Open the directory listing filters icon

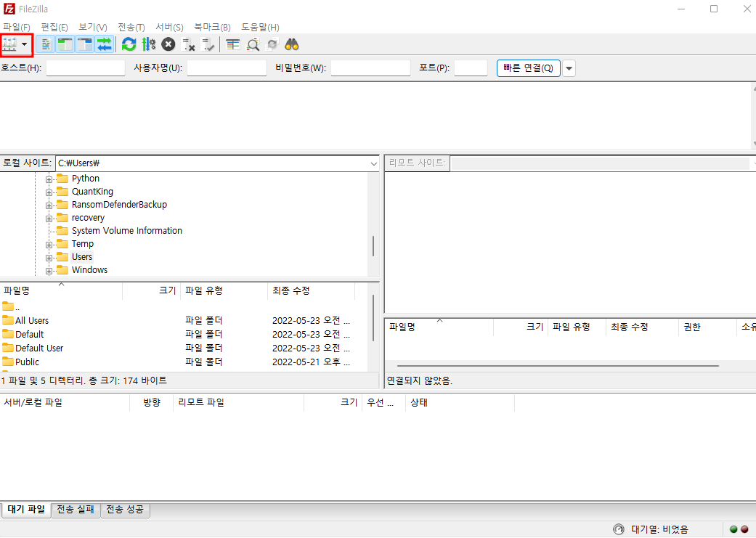(x=233, y=45)
